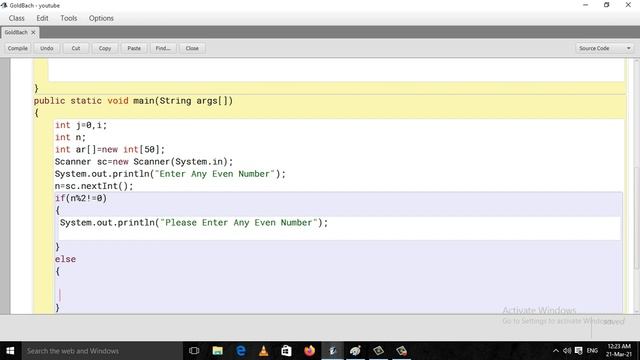640x360 pixels.
Task: Click the line 'int n;'
Action: coord(70,138)
